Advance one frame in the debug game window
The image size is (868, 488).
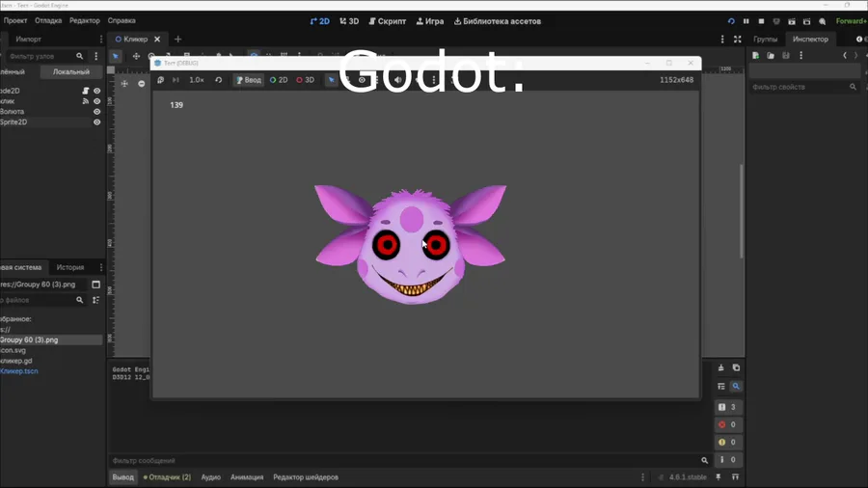(x=176, y=80)
